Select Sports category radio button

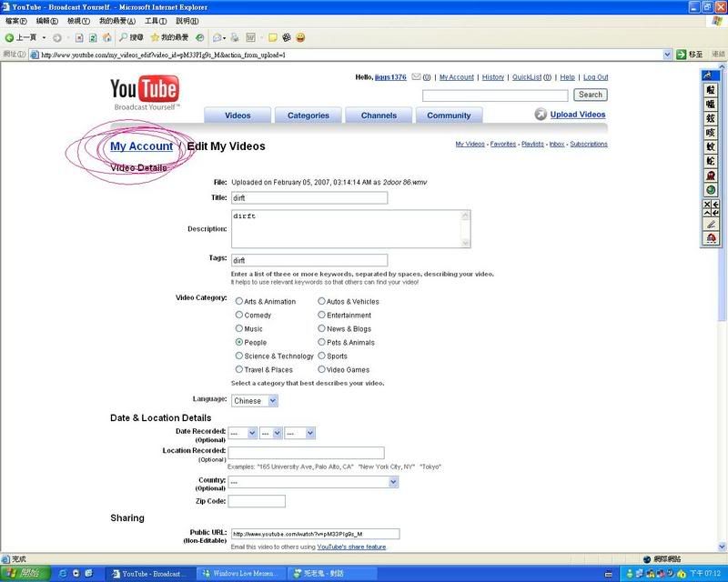coord(321,356)
